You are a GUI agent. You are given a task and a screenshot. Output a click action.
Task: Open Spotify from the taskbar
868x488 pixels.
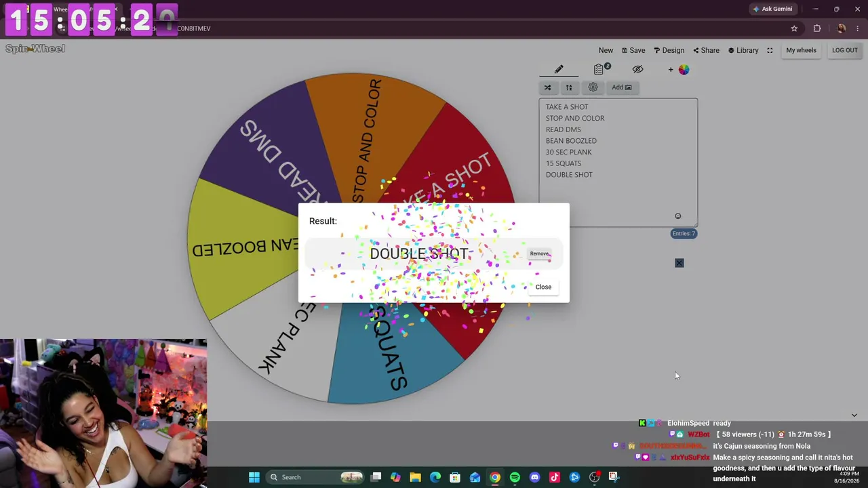(515, 477)
